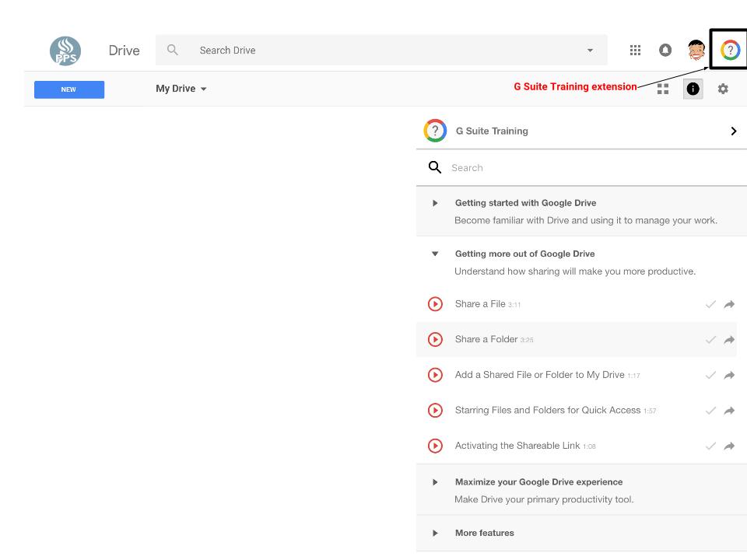The height and width of the screenshot is (560, 747).
Task: Play the Share a Folder video
Action: click(x=436, y=340)
